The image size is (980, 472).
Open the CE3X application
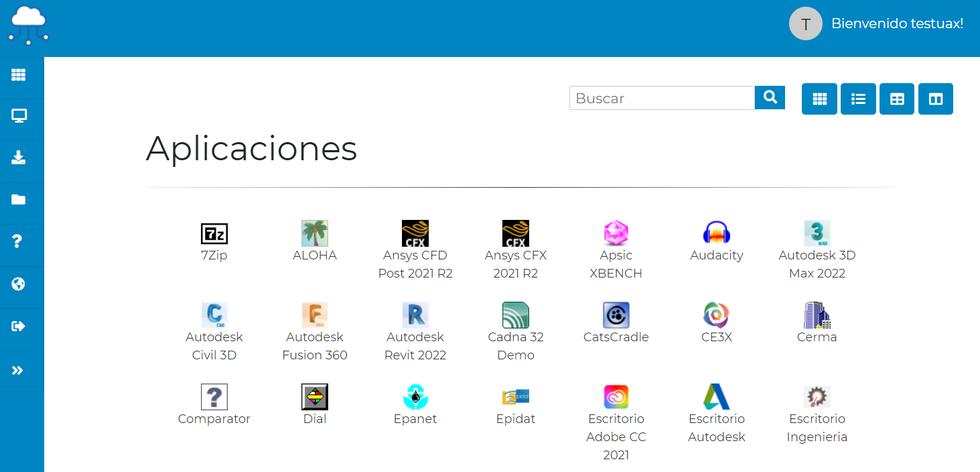(x=717, y=324)
